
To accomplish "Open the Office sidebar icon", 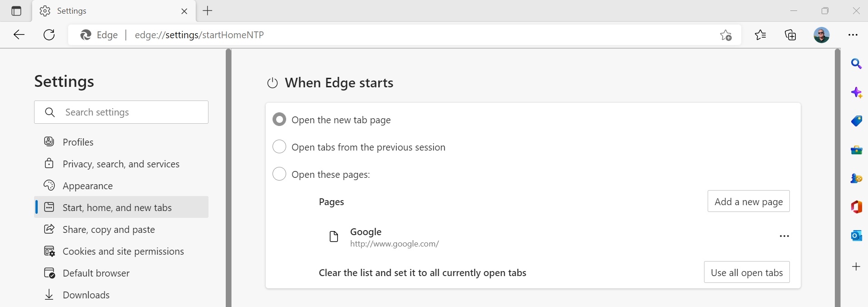I will click(856, 207).
